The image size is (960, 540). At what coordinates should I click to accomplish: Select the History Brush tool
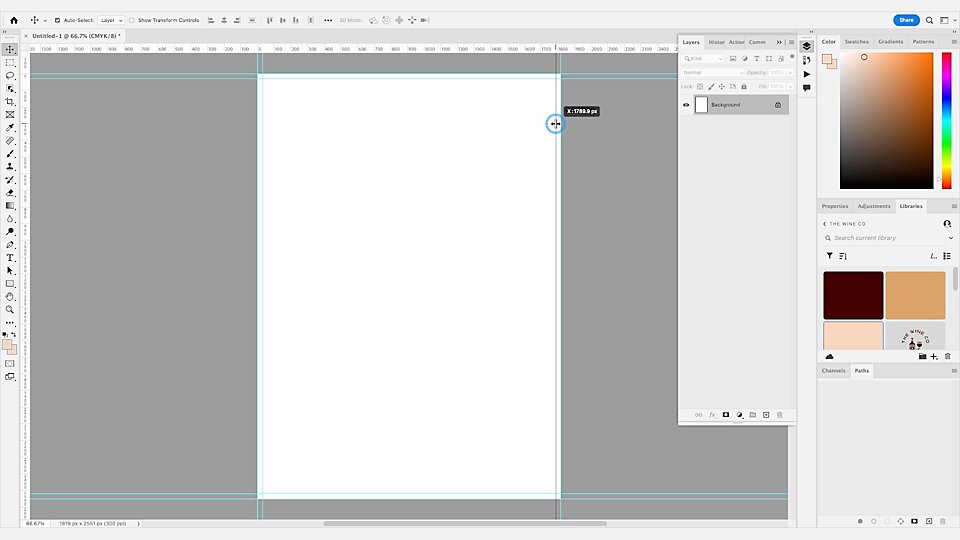[10, 179]
